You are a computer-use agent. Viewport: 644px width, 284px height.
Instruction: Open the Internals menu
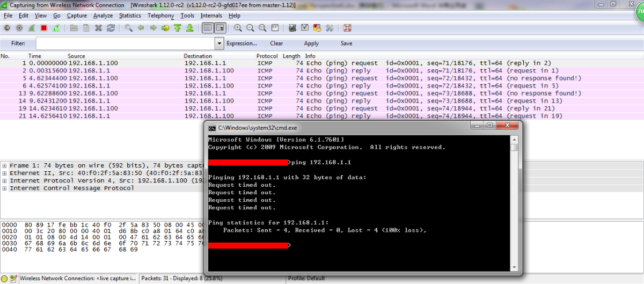211,16
